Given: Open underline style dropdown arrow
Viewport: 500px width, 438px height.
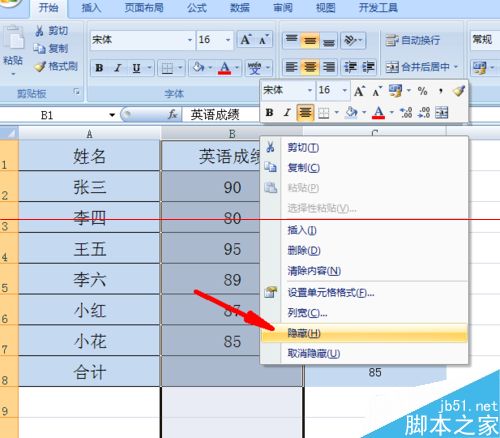Looking at the screenshot, I should pyautogui.click(x=149, y=68).
